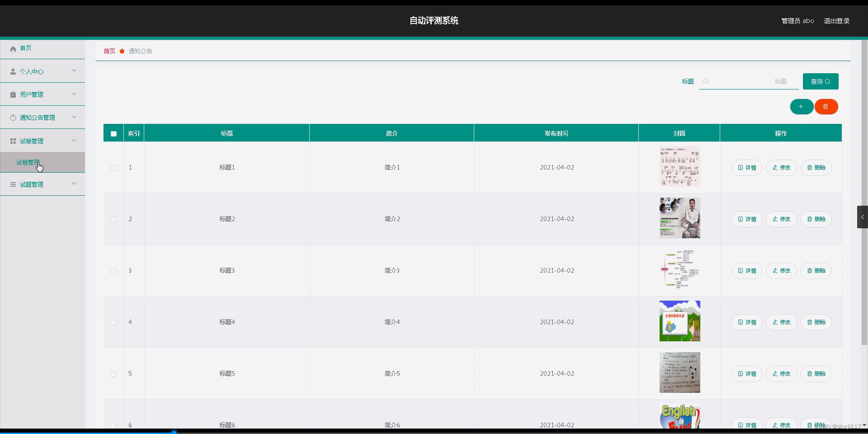Click 退出登录 to log out
Screen dimensions: 868x434
(x=836, y=20)
